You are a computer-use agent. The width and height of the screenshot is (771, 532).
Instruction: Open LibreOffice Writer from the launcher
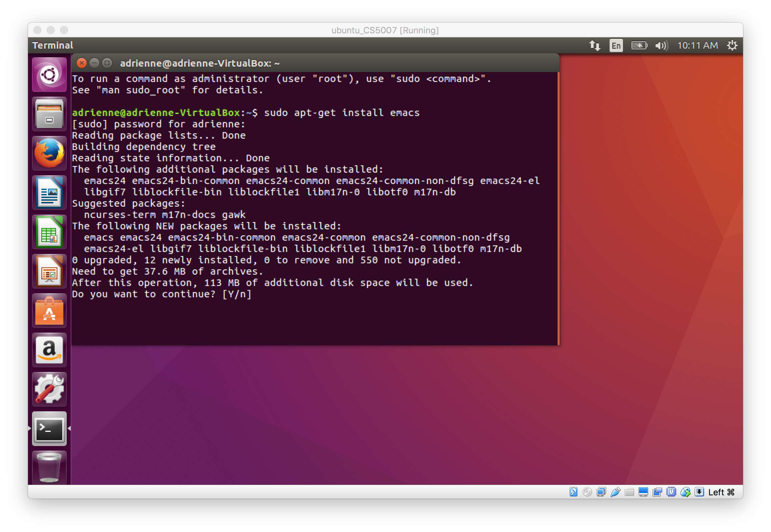coord(49,193)
